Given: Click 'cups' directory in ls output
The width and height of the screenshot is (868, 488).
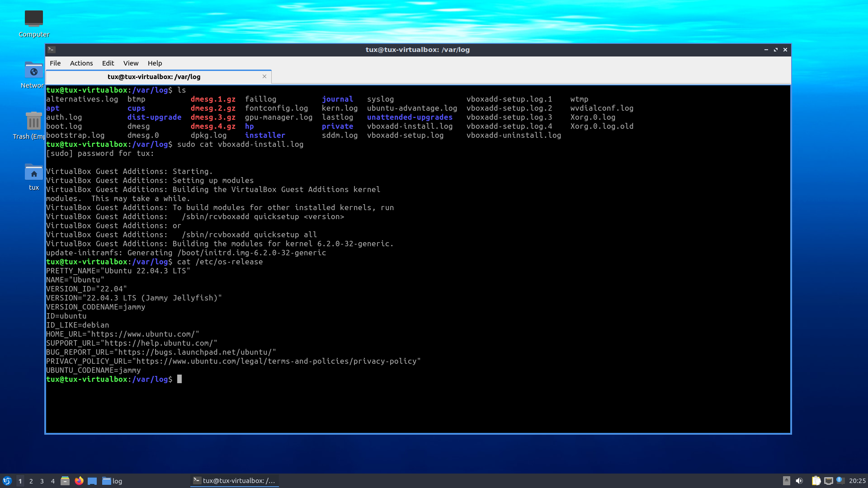Looking at the screenshot, I should point(136,108).
